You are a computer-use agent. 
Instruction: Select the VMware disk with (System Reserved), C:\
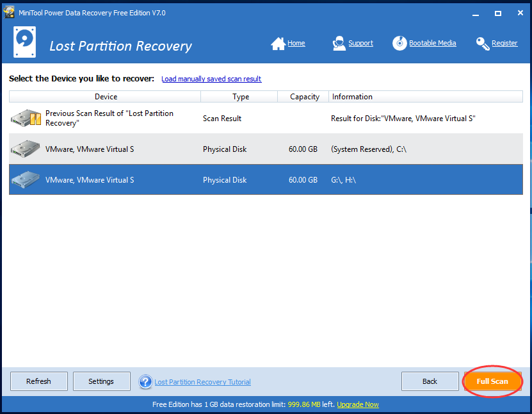tap(266, 149)
